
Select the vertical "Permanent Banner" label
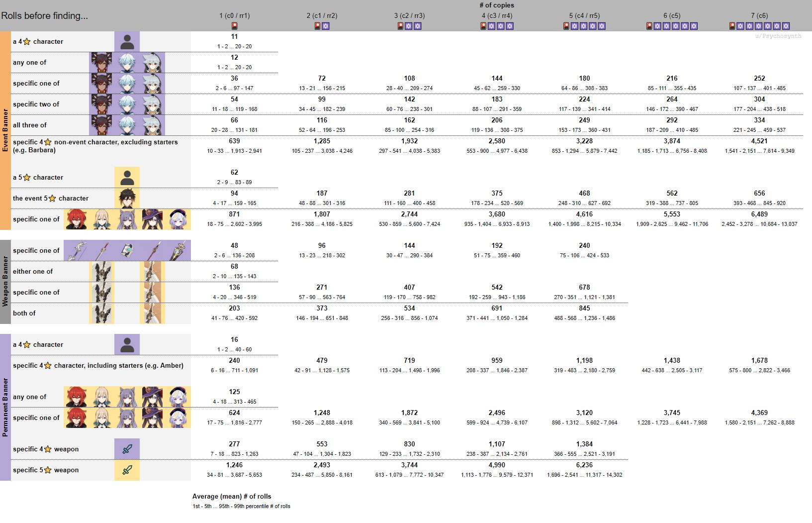pos(5,407)
